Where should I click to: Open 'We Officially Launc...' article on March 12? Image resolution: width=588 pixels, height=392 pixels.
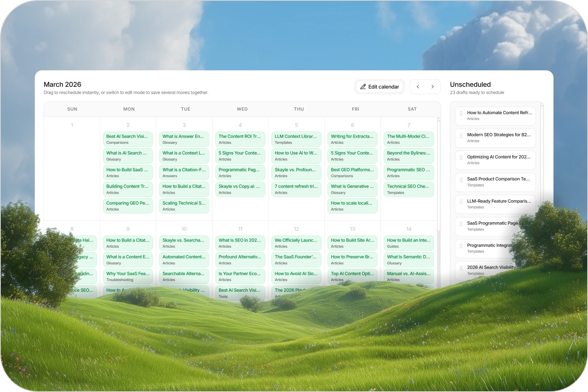point(296,243)
